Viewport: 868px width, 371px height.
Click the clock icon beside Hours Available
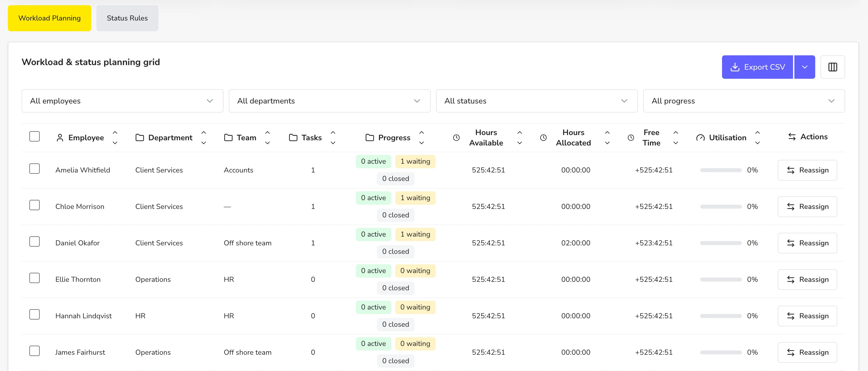pyautogui.click(x=456, y=137)
